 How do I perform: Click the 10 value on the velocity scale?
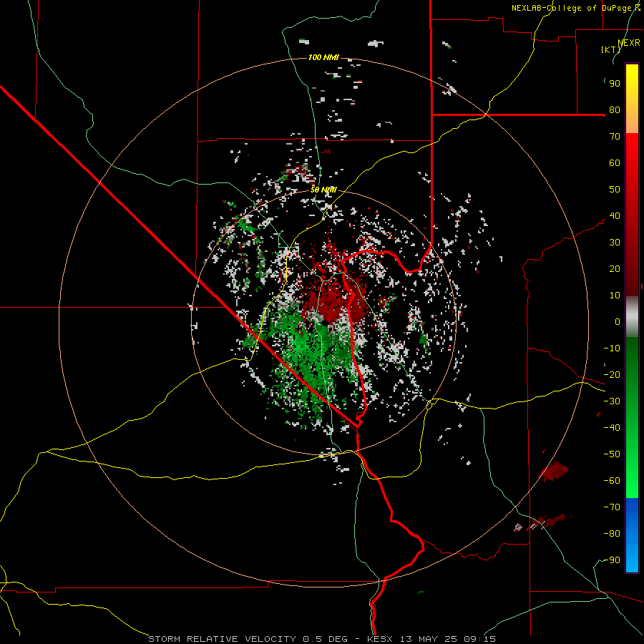pos(615,296)
